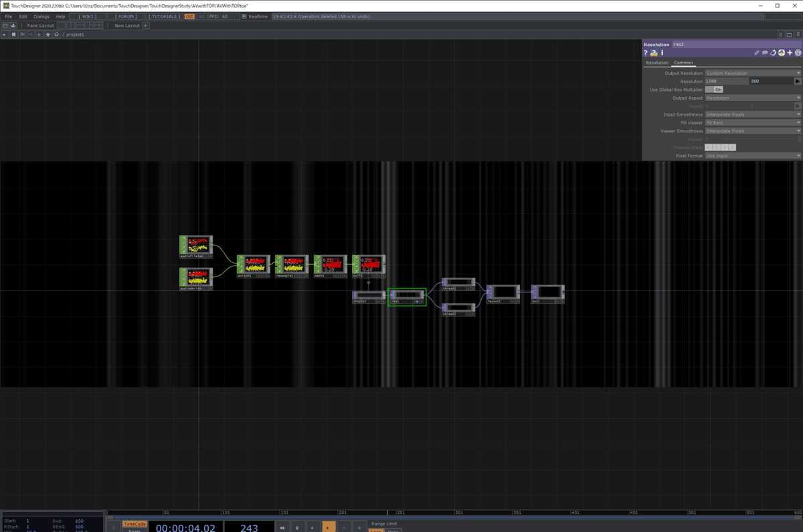Toggle the TimeCode display mode button

pyautogui.click(x=134, y=524)
